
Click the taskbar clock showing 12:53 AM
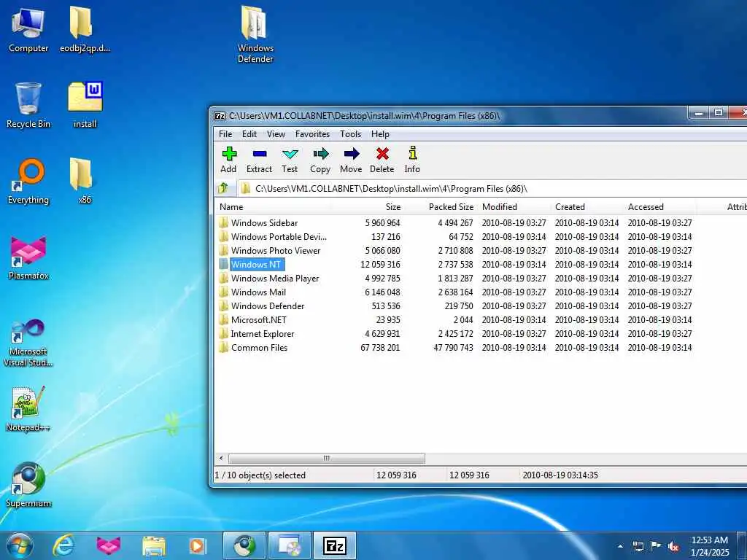(710, 546)
